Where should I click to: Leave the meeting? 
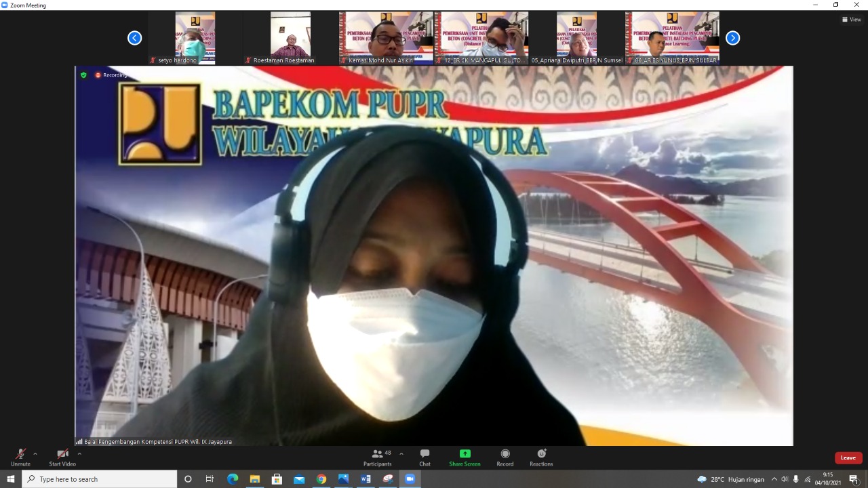(848, 457)
